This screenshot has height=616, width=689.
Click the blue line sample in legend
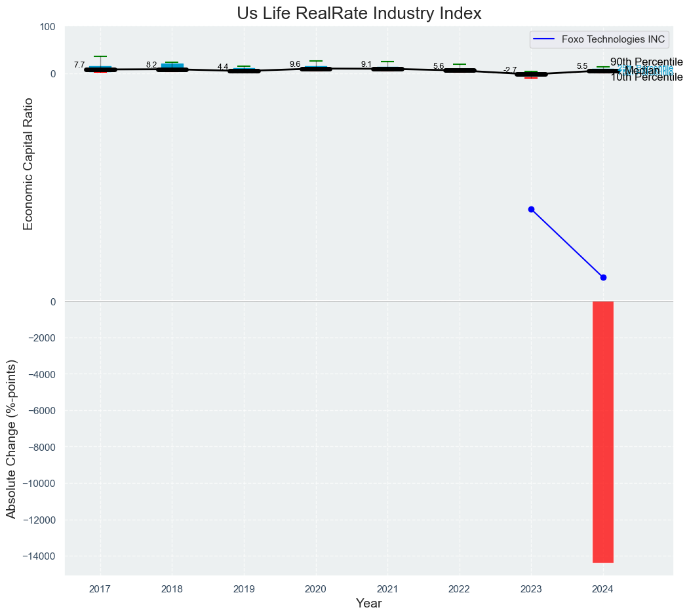tap(545, 39)
